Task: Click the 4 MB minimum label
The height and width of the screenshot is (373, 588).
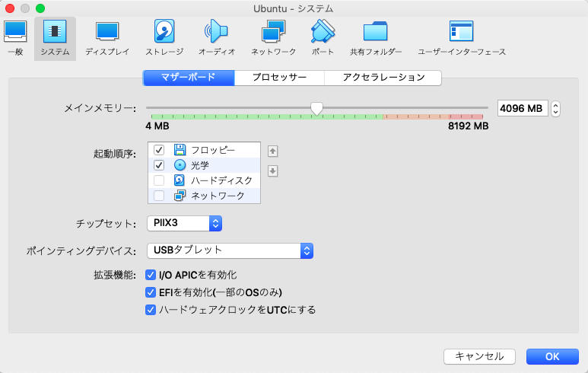Action: [x=157, y=126]
